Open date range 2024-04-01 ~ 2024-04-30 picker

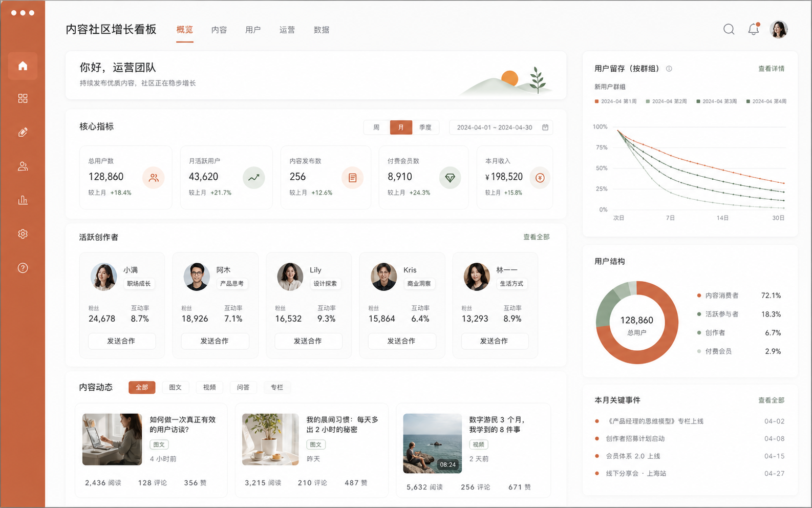pyautogui.click(x=501, y=128)
